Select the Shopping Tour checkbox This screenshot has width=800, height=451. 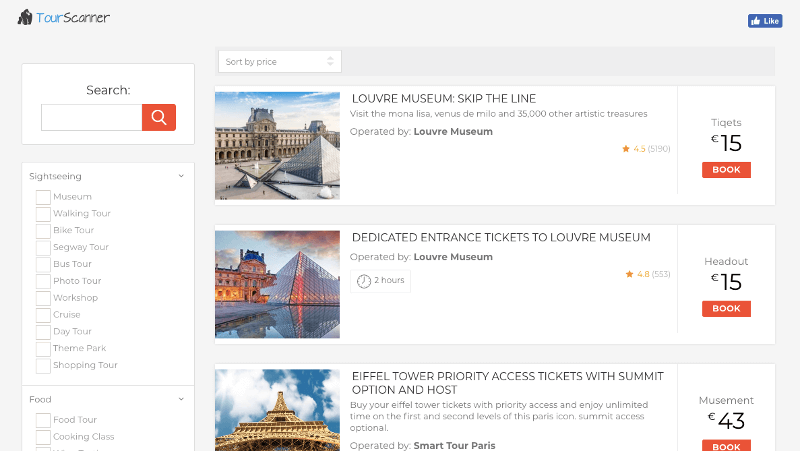pos(43,365)
